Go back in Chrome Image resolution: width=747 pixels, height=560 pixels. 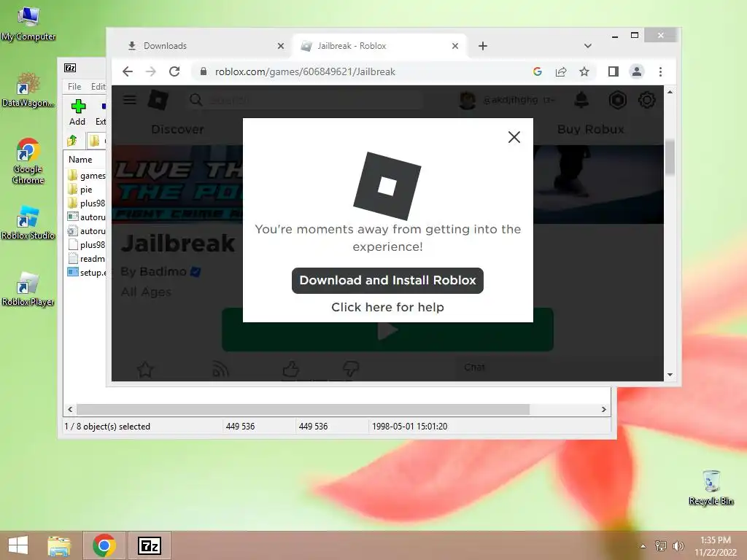(127, 71)
